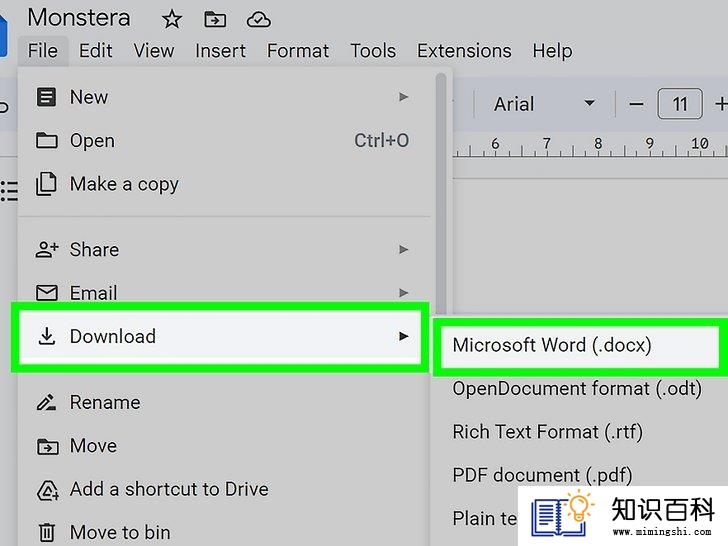The width and height of the screenshot is (728, 546).
Task: Increase font size with plus button
Action: click(721, 104)
